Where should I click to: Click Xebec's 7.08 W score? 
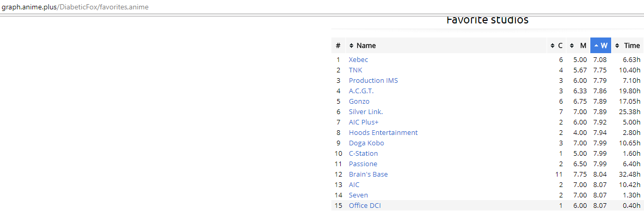coord(600,60)
